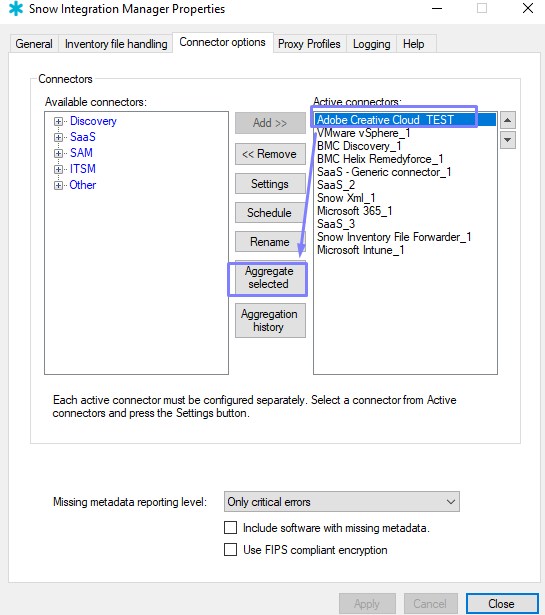This screenshot has height=615, width=545.
Task: Select SAM label in available connectors
Action: (x=81, y=153)
